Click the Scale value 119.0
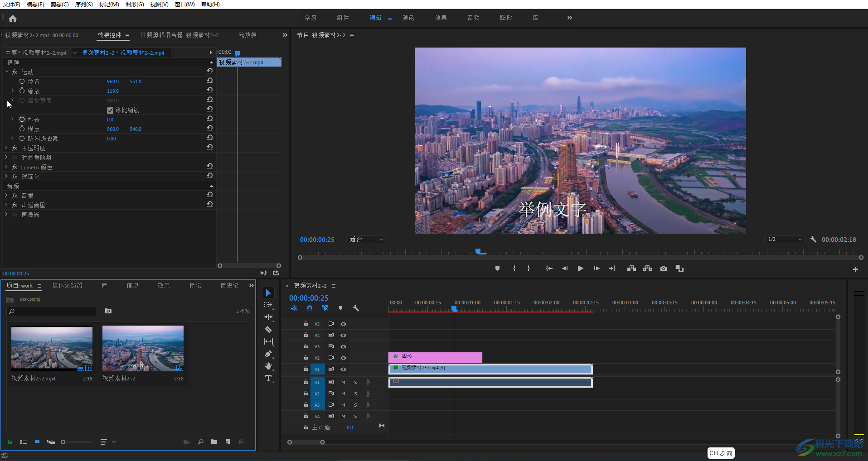Viewport: 868px width, 461px height. click(112, 91)
